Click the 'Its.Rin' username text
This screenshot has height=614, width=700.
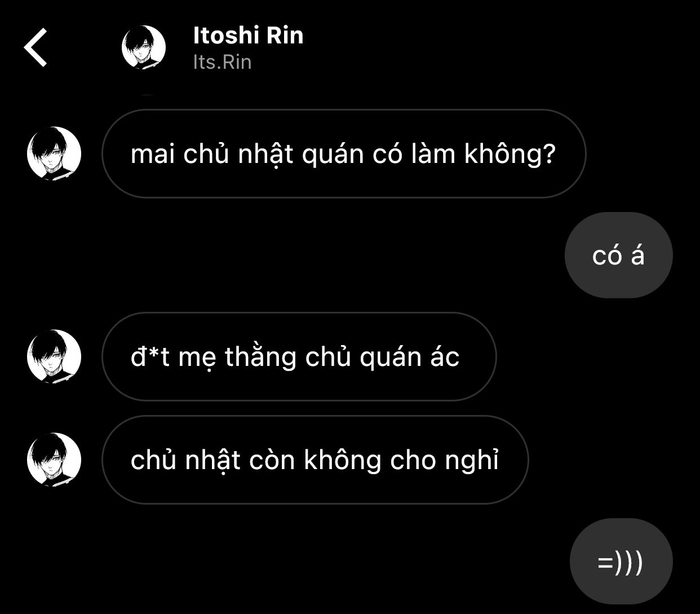(x=222, y=61)
